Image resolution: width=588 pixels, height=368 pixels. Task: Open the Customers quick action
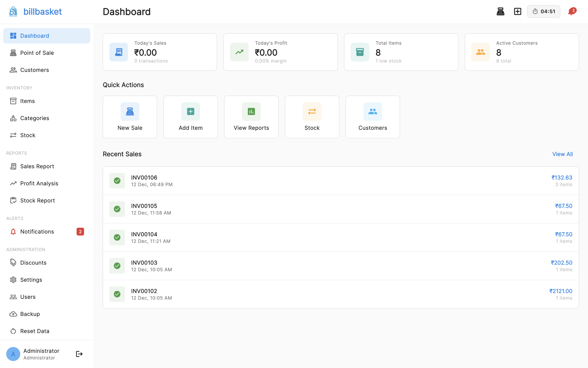click(x=372, y=117)
